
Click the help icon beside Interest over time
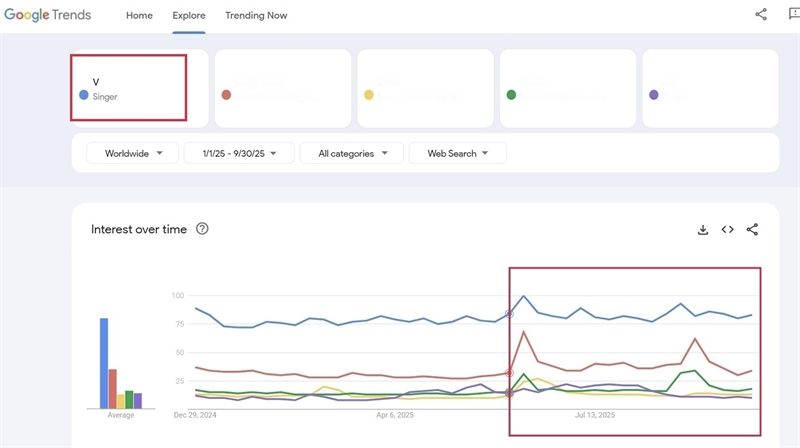[202, 229]
